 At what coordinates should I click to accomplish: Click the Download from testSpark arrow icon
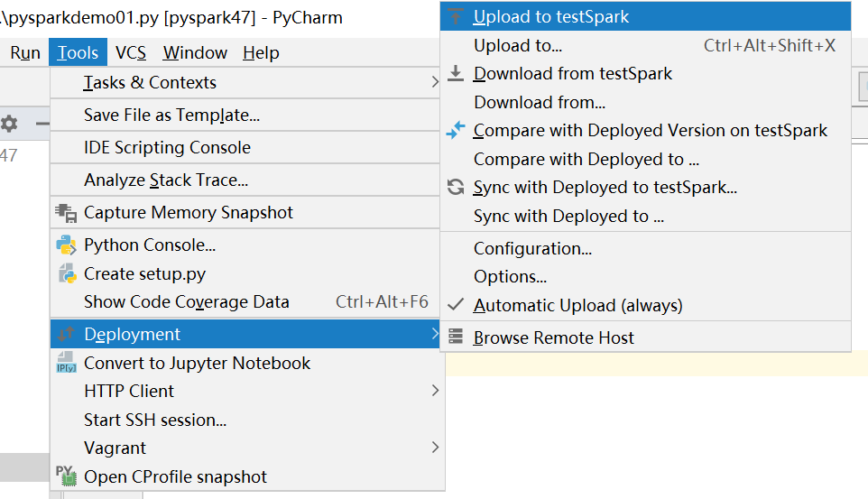pos(455,73)
